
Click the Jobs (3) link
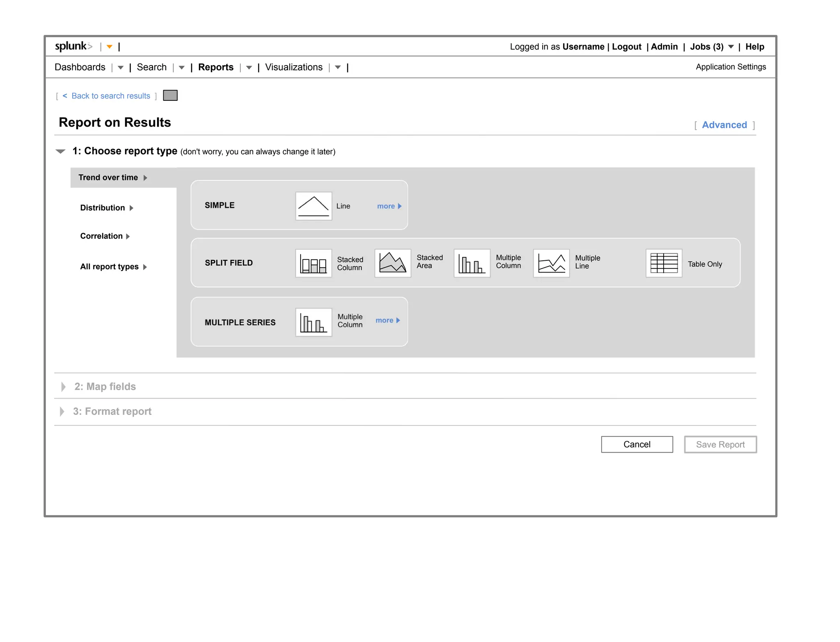(x=707, y=47)
